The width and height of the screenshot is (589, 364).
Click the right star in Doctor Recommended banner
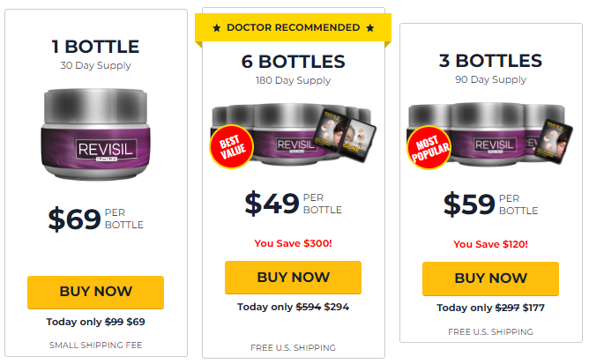[370, 28]
